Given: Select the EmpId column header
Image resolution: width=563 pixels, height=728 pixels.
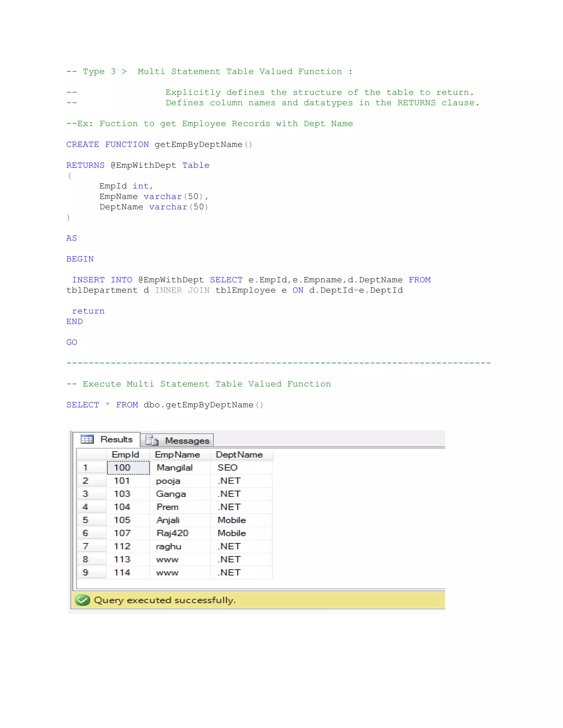Looking at the screenshot, I should (x=128, y=455).
